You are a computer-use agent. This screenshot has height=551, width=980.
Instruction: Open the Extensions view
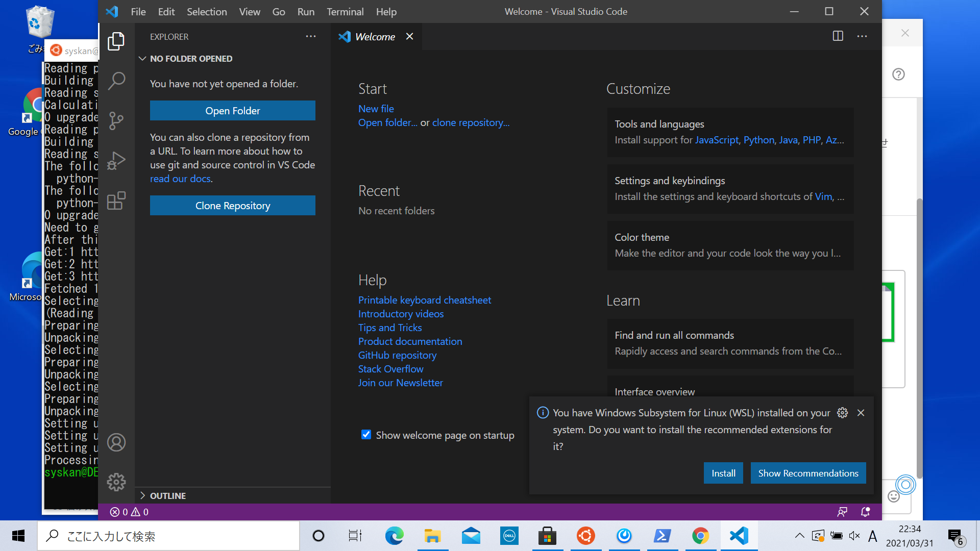point(116,201)
